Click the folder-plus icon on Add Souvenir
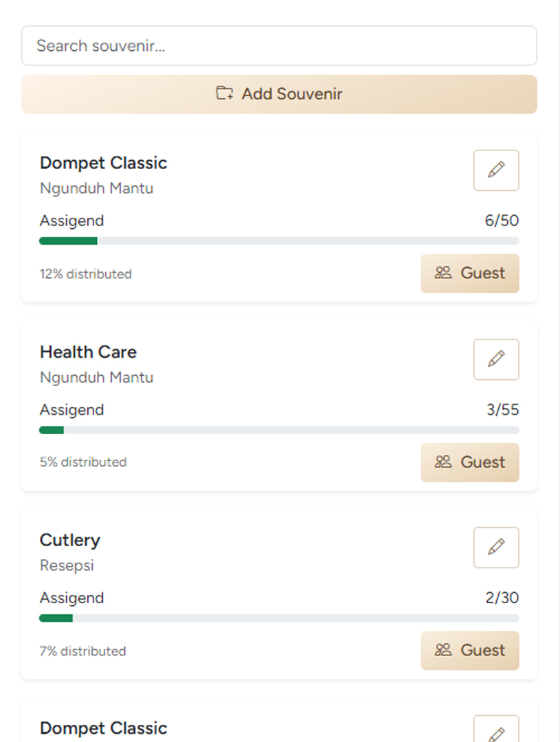This screenshot has width=560, height=742. [225, 93]
